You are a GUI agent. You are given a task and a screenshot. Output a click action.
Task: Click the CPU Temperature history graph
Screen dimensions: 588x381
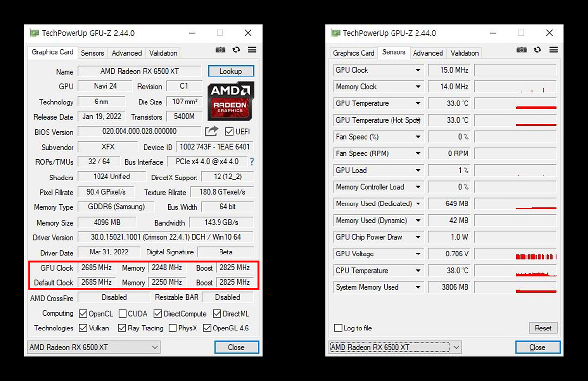tap(515, 271)
